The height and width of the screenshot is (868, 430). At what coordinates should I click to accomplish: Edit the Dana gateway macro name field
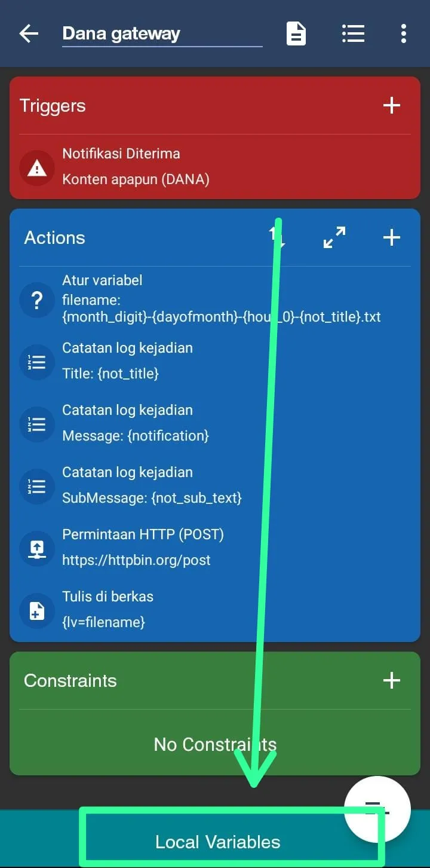pyautogui.click(x=162, y=34)
